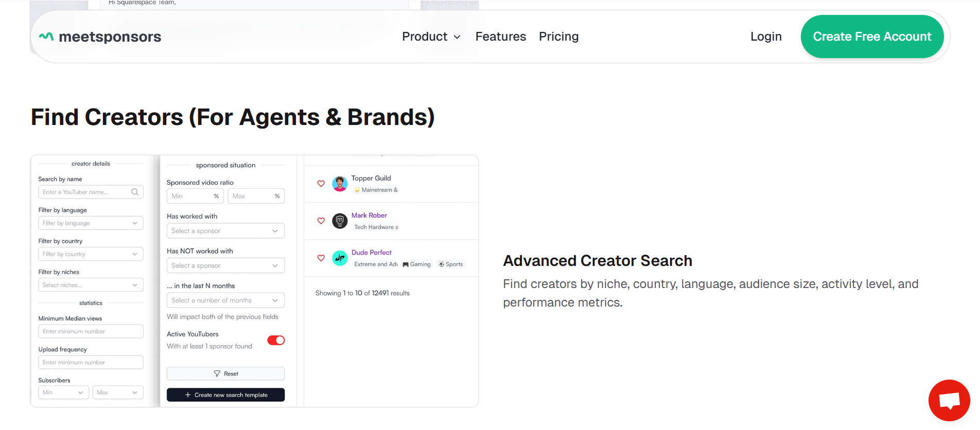Open the chat widget bubble
Screen dimensions: 980x430
(949, 400)
